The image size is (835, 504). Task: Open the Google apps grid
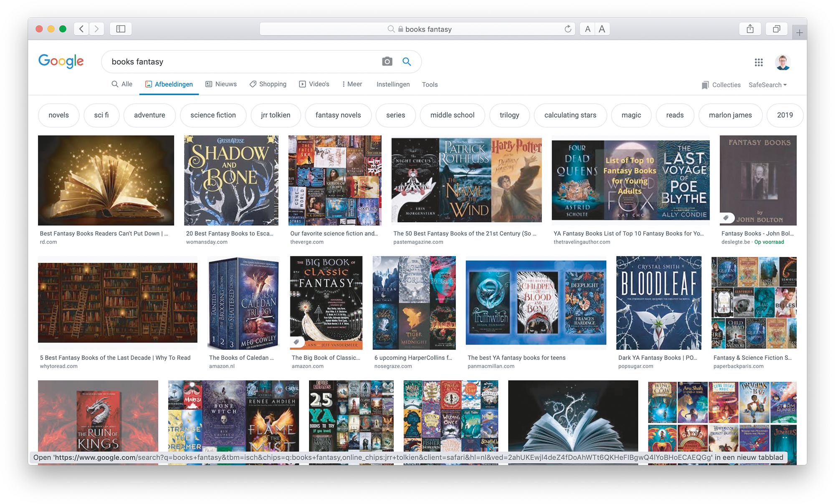(759, 62)
